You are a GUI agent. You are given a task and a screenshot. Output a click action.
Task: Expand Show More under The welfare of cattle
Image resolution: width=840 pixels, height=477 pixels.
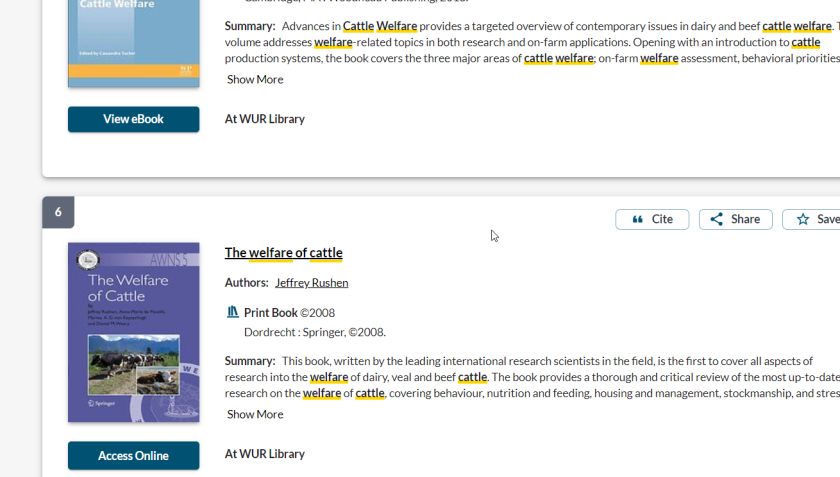pyautogui.click(x=254, y=414)
